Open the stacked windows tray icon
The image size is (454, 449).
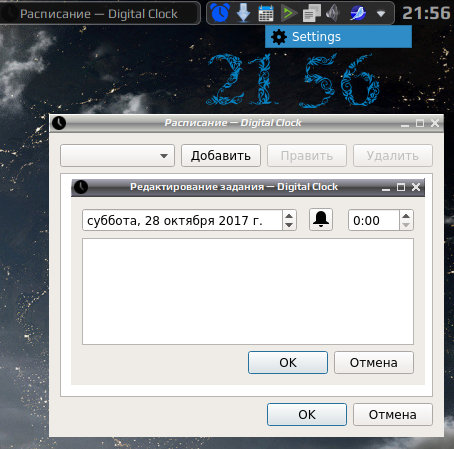(x=311, y=13)
